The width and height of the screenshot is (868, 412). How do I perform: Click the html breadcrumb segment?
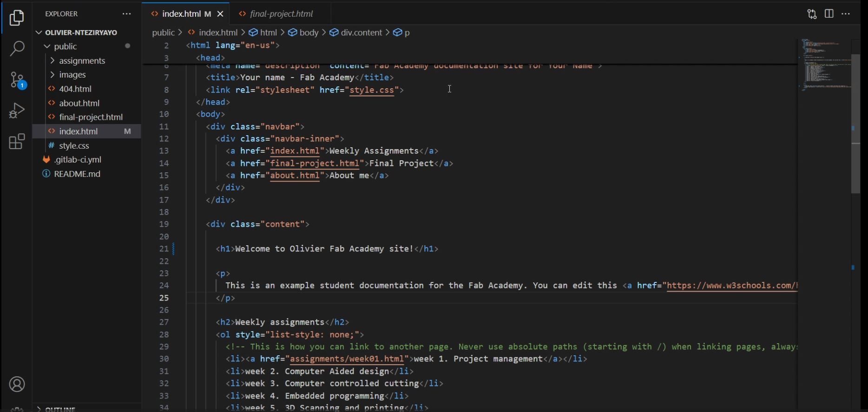pyautogui.click(x=268, y=33)
